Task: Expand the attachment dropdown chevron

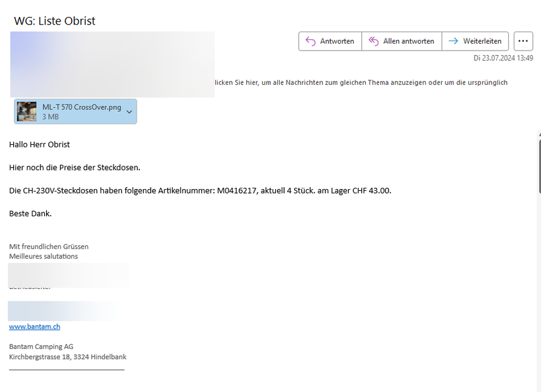Action: click(x=129, y=112)
